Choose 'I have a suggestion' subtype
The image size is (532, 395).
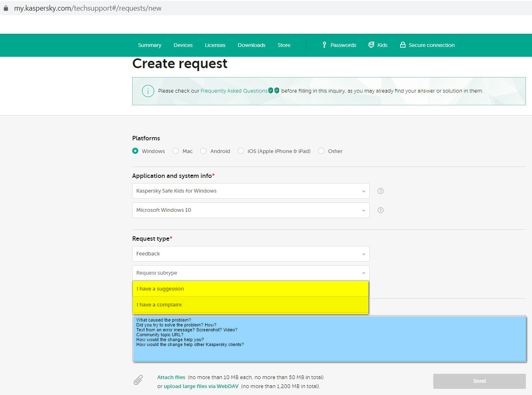(251, 289)
